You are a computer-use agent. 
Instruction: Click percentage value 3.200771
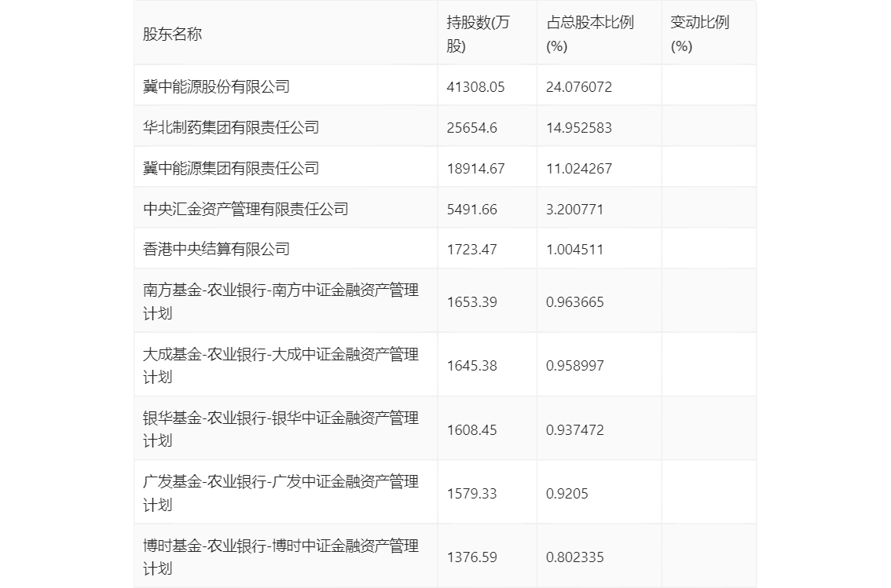tap(574, 210)
